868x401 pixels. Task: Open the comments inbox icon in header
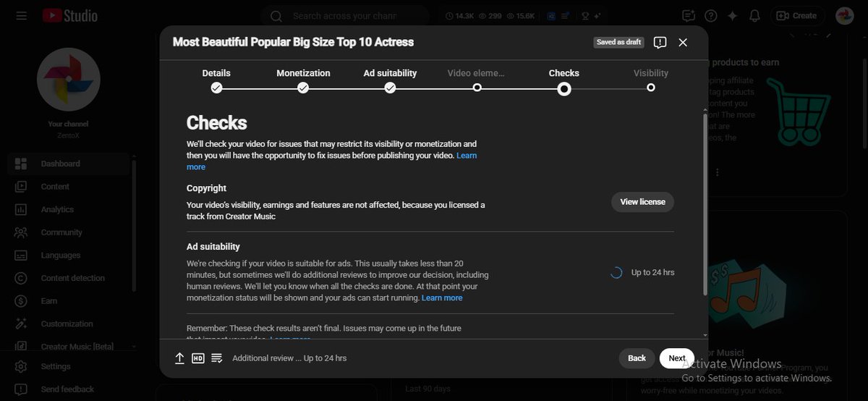click(688, 16)
